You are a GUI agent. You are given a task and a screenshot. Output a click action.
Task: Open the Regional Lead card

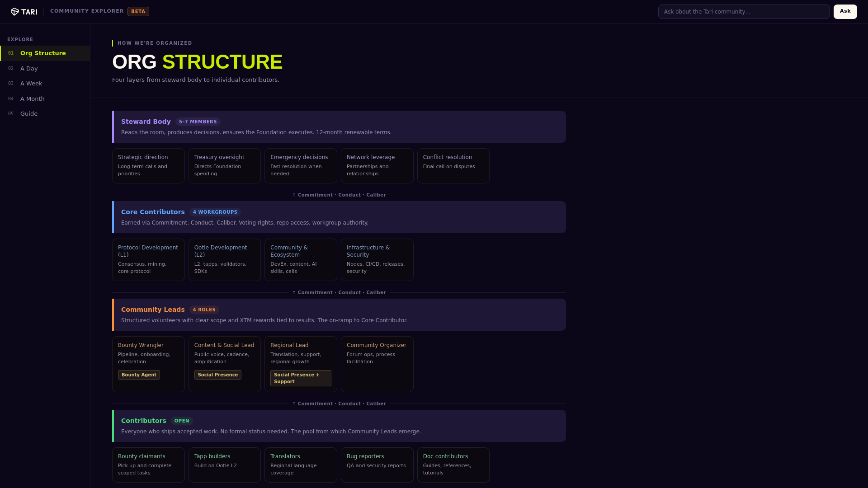point(301,364)
